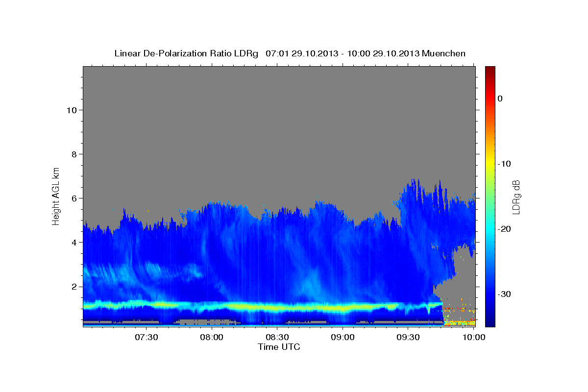Screen dimensions: 588x392
Task: Click the 09:00 time tick label
Action: tap(343, 337)
